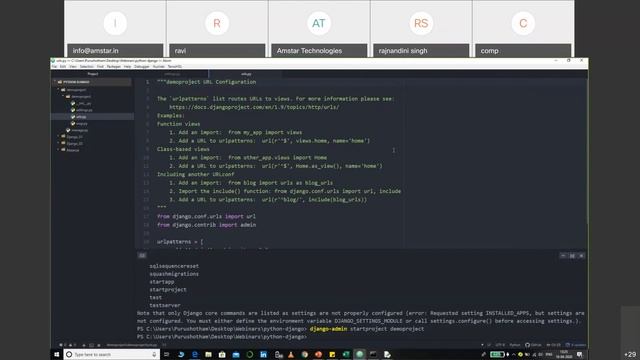
Task: Click the terminal panel icon at top-left
Action: pyautogui.click(x=142, y=256)
